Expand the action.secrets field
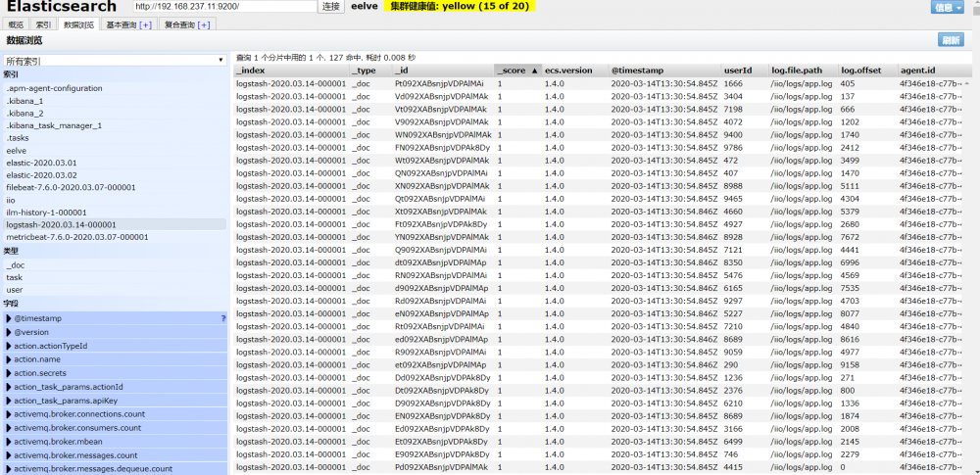Screen dimensions: 980x475 click(x=9, y=373)
